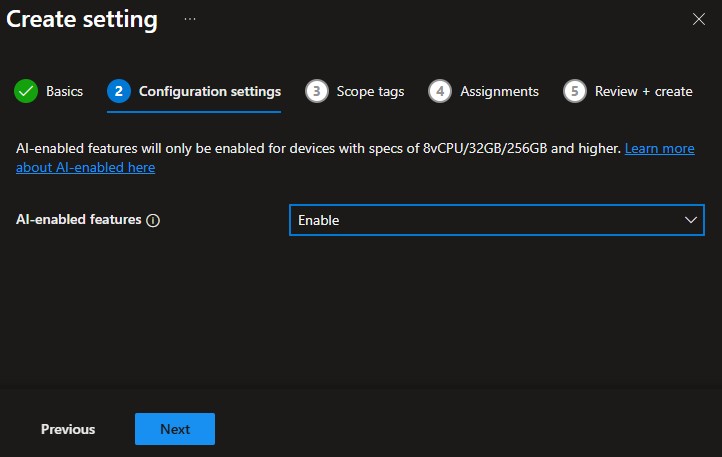The height and width of the screenshot is (457, 722).
Task: Click the step 3 number circle
Action: coord(317,91)
